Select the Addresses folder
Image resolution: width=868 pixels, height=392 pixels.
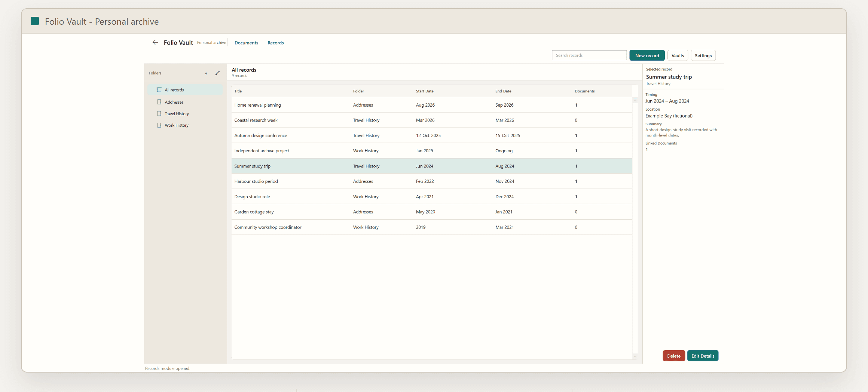tap(185, 102)
